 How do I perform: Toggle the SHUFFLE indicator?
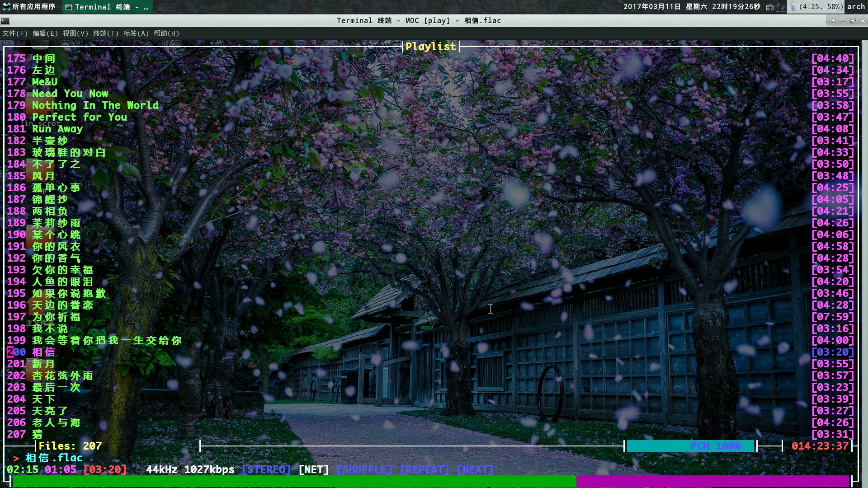[x=364, y=469]
